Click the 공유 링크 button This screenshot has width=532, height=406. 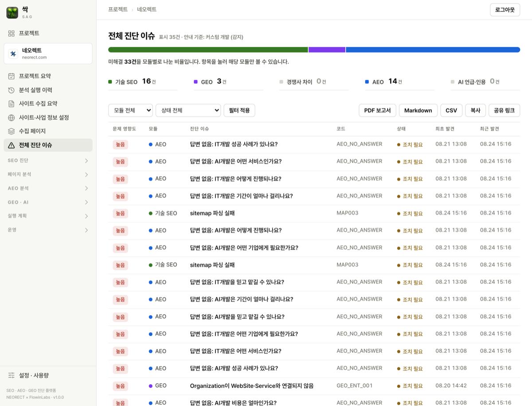pos(504,110)
